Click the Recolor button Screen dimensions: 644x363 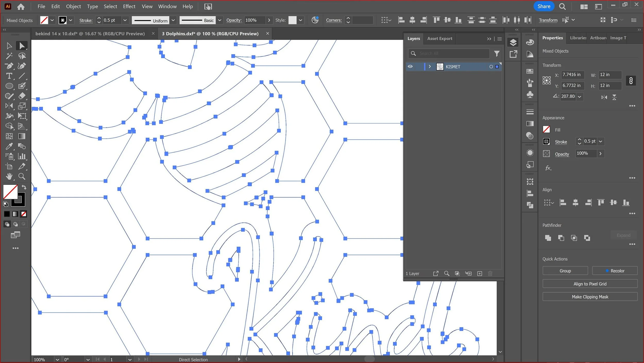pyautogui.click(x=615, y=271)
